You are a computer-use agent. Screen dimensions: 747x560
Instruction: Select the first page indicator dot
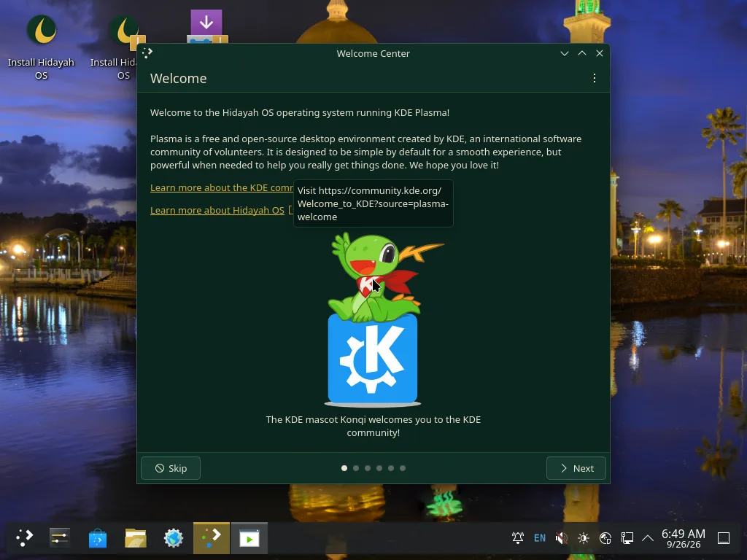pyautogui.click(x=344, y=468)
